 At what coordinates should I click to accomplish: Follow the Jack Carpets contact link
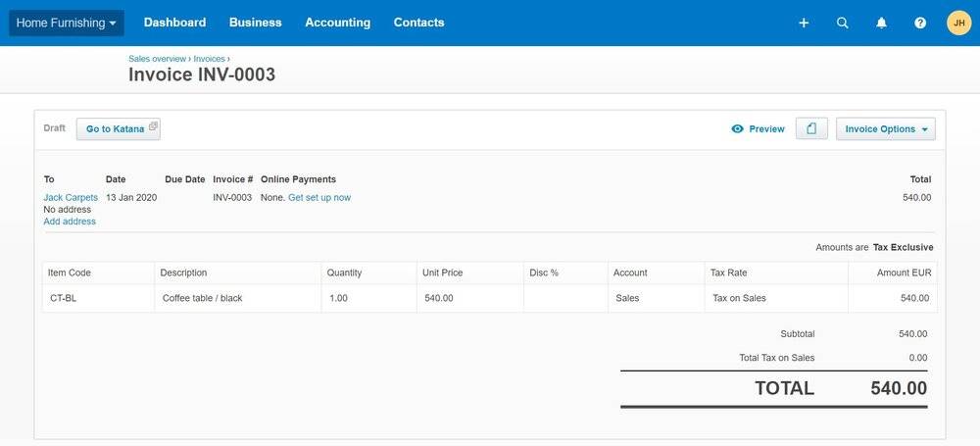[71, 198]
